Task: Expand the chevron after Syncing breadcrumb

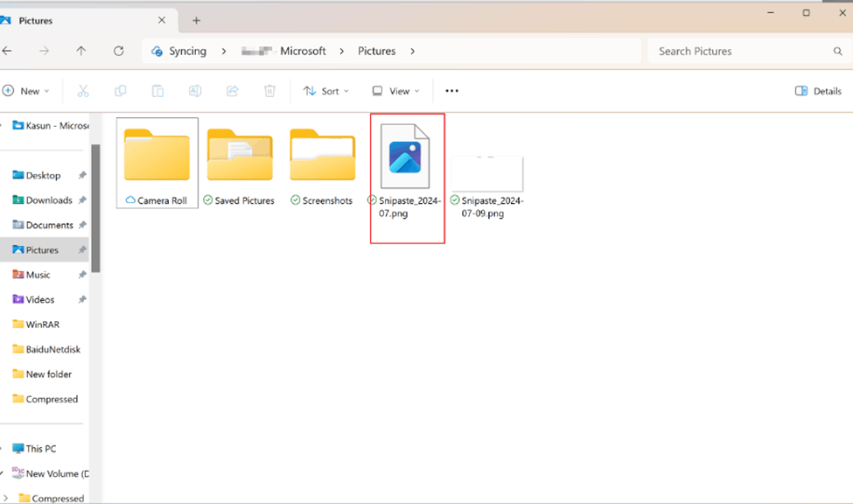Action: [224, 51]
